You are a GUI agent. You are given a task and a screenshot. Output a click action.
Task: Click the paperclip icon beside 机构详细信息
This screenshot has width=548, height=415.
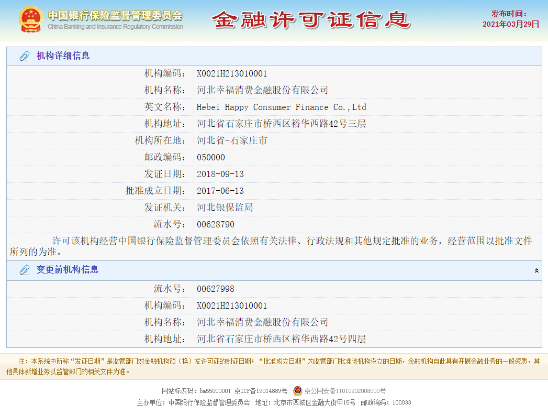click(x=25, y=56)
